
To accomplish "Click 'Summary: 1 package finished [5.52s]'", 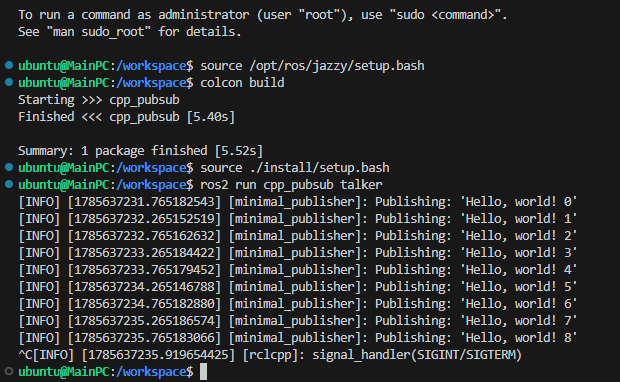I will tap(140, 151).
